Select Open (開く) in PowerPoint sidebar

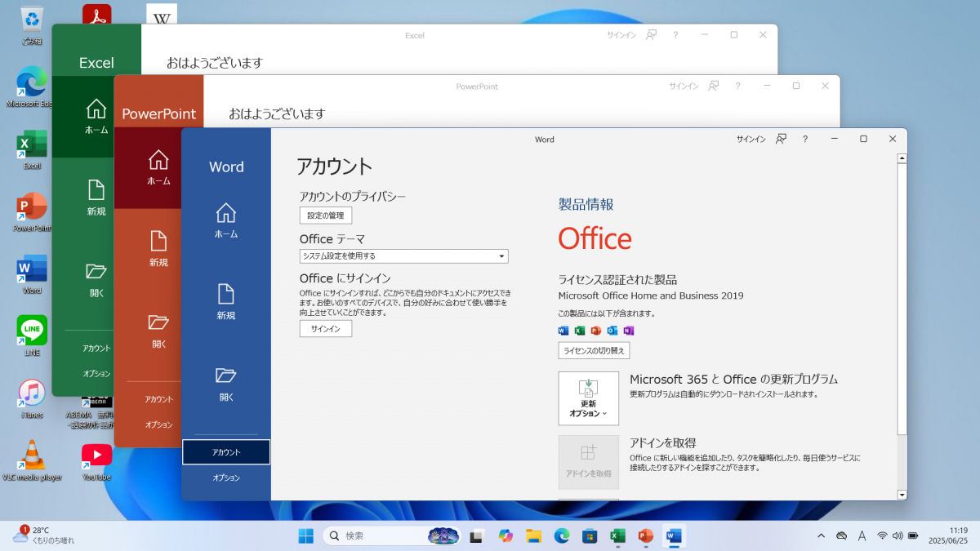point(158,331)
